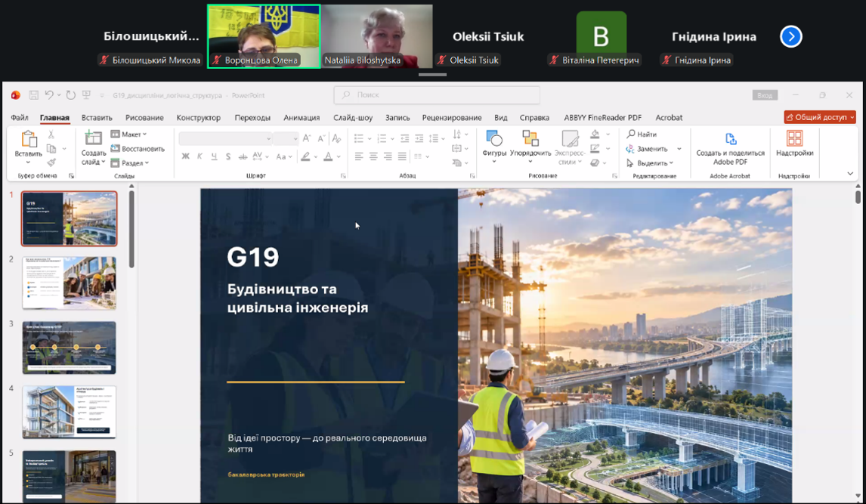The height and width of the screenshot is (504, 866).
Task: Open the Фигуры shapes gallery
Action: pos(493,147)
